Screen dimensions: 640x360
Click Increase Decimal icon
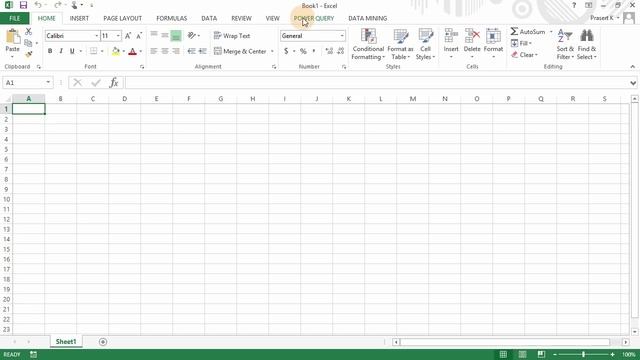click(x=329, y=51)
